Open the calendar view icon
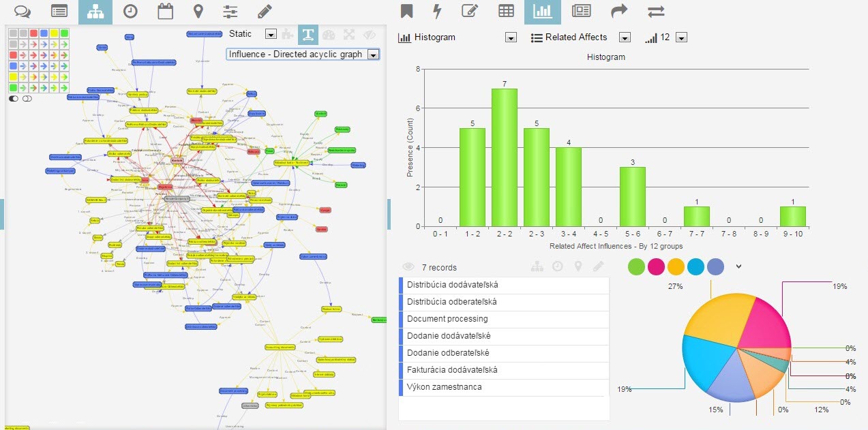This screenshot has height=430, width=868. 165,12
